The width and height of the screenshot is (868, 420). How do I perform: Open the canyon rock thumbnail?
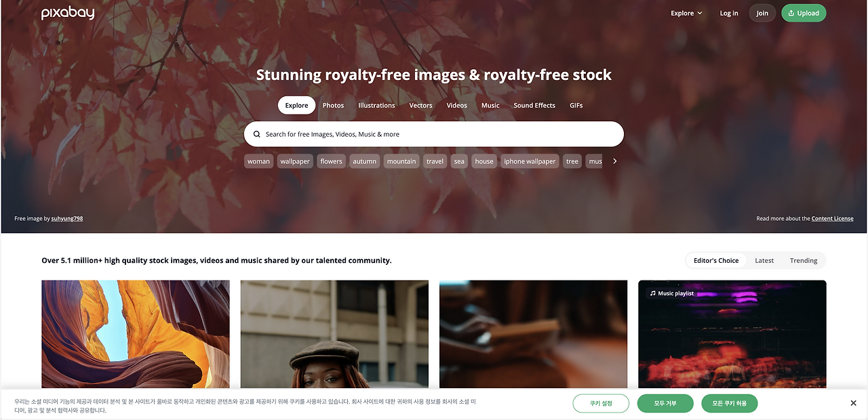coord(136,334)
